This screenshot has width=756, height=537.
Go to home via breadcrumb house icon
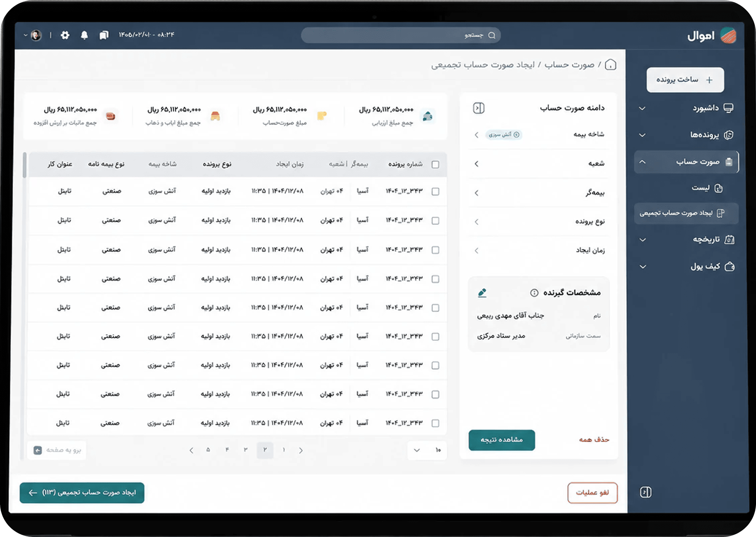[x=610, y=65]
